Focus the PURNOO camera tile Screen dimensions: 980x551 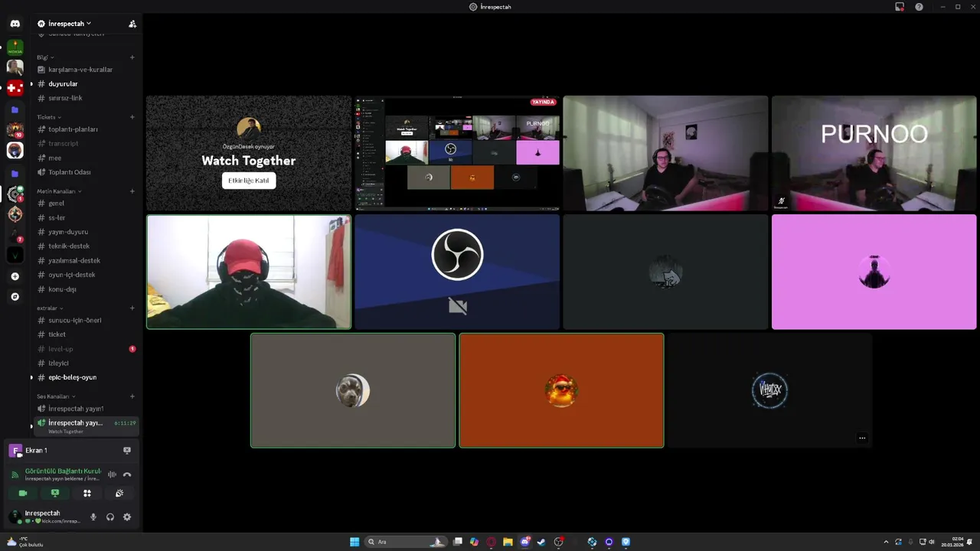(x=874, y=152)
